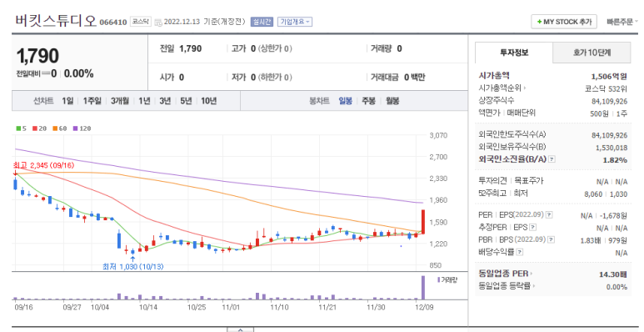Open the 동일업종 등락률 link
This screenshot has width=644, height=332.
(x=507, y=286)
